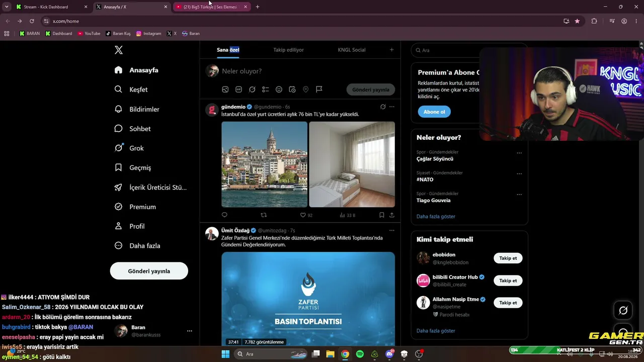Open more options on Ümit Özdağ's post

[392, 230]
